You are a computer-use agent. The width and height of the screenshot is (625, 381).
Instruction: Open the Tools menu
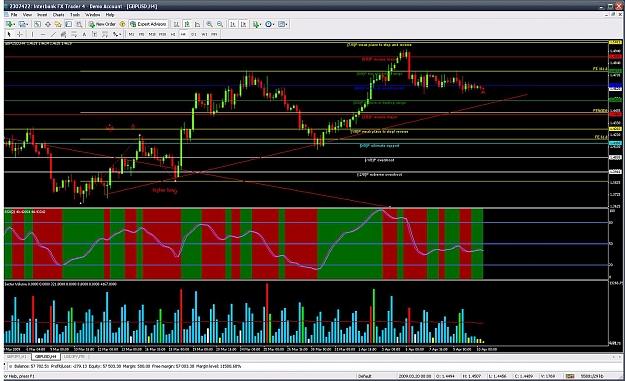point(75,15)
